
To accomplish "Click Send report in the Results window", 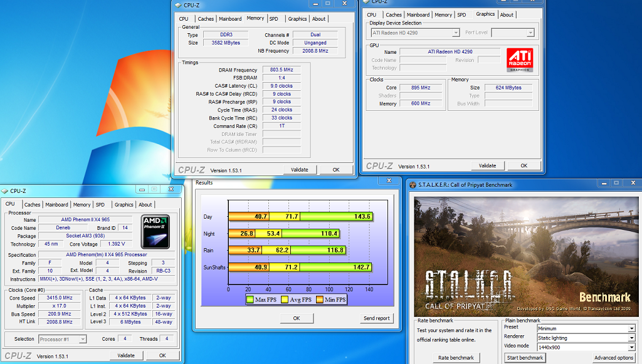I will (x=377, y=318).
